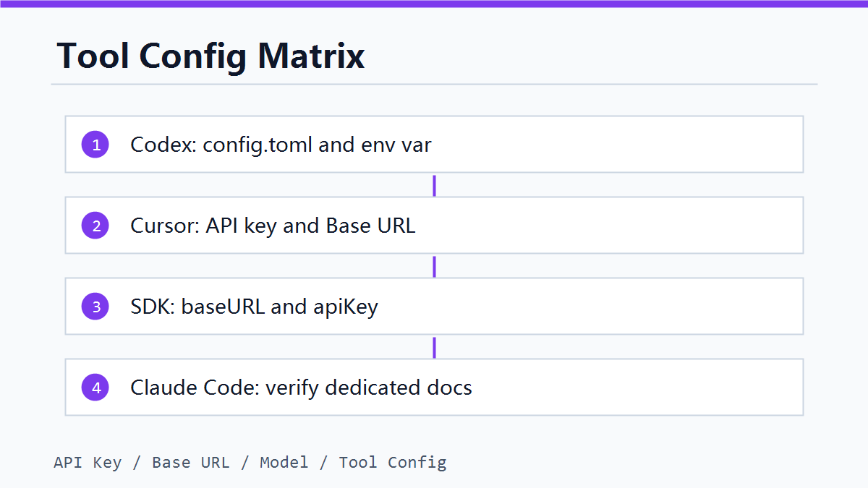Select "Codex: config.toml and env var" text
Screen dimensions: 868x488
pyautogui.click(x=281, y=145)
